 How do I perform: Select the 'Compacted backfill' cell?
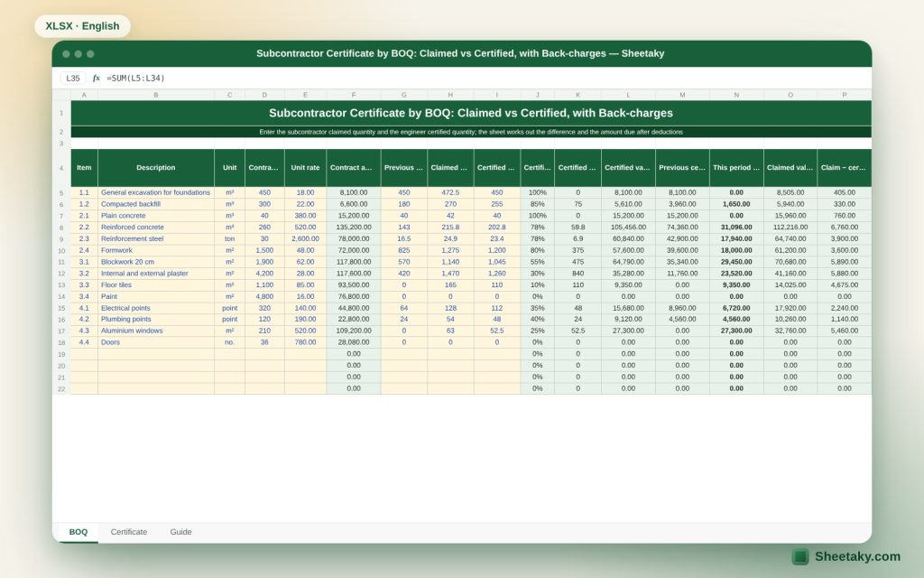pos(155,204)
